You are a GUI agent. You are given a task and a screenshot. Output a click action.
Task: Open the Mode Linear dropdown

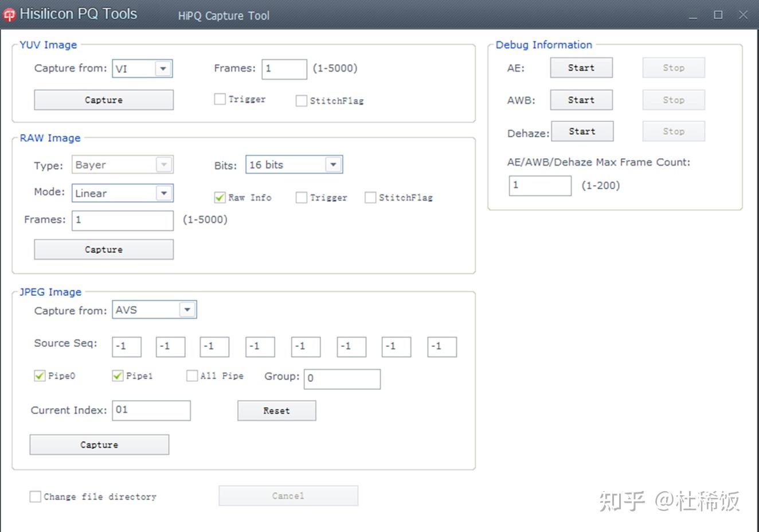123,193
